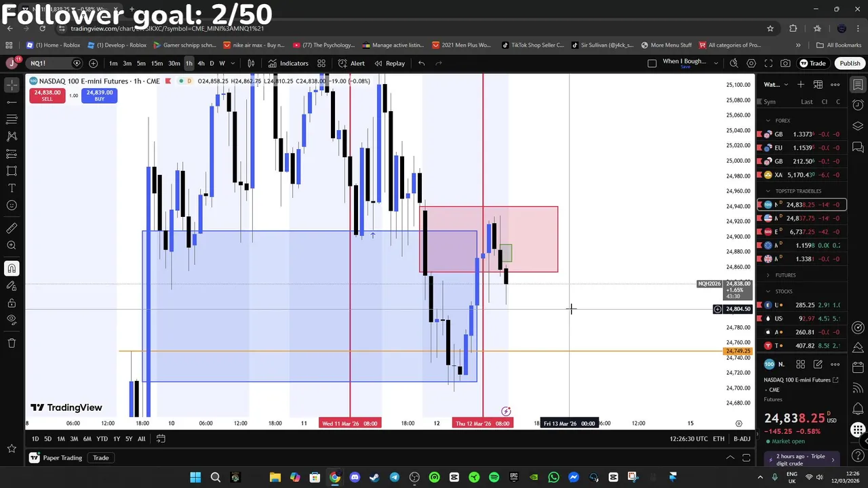Select the YTD date range
This screenshot has height=488, width=868.
coord(102,439)
